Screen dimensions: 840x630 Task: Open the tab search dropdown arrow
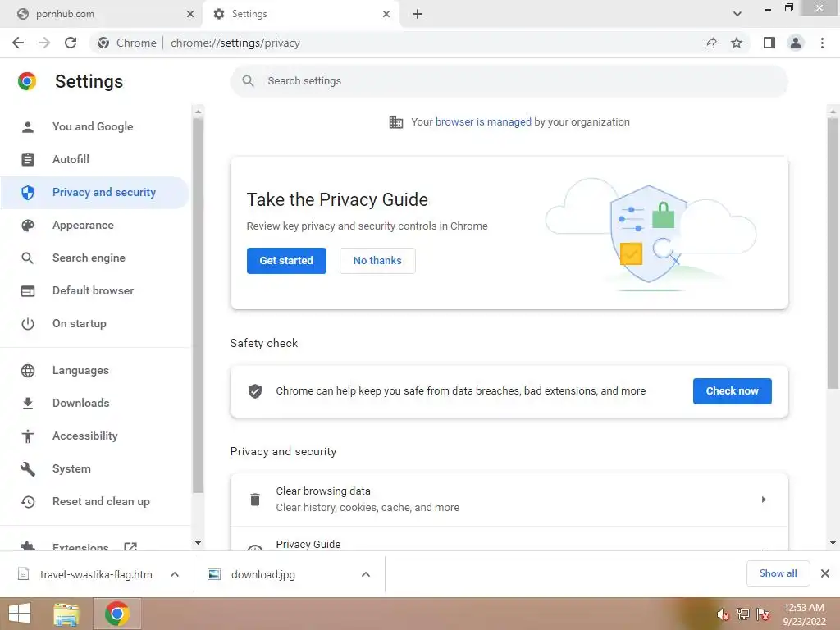[737, 14]
